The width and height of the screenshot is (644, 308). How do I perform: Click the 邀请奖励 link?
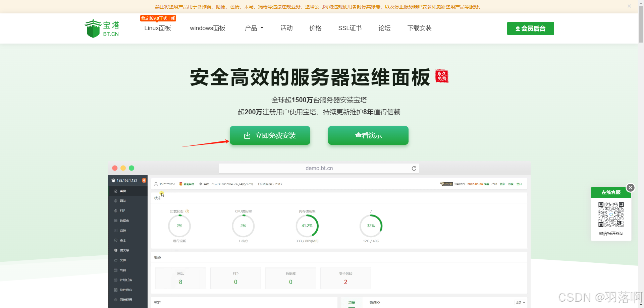pos(187,184)
